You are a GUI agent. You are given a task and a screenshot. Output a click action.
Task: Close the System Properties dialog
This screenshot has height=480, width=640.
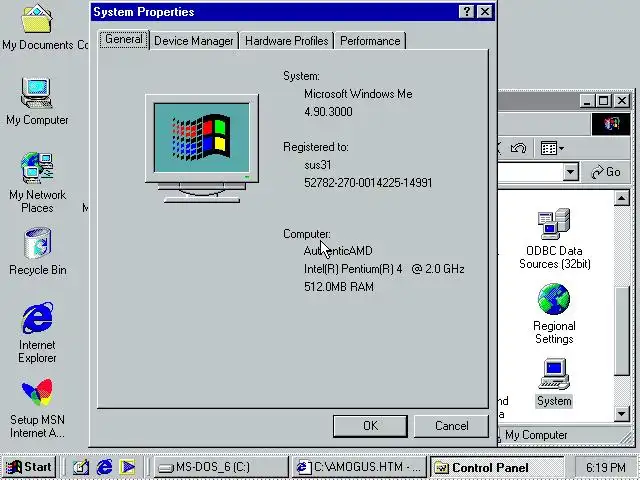[484, 12]
